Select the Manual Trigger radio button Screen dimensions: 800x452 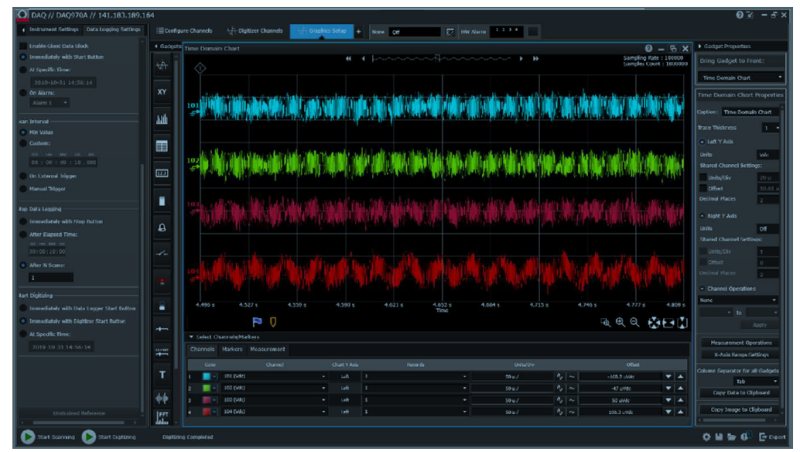point(23,189)
